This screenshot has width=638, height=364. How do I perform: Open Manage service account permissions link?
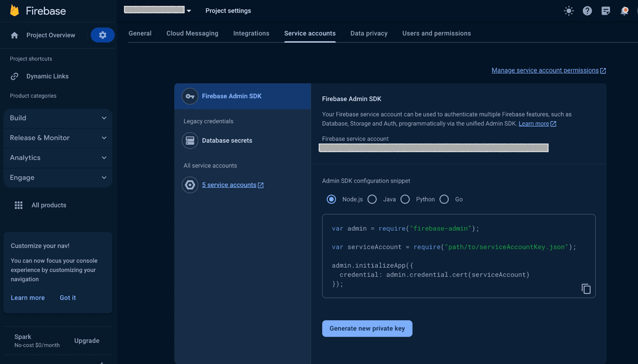pos(545,70)
